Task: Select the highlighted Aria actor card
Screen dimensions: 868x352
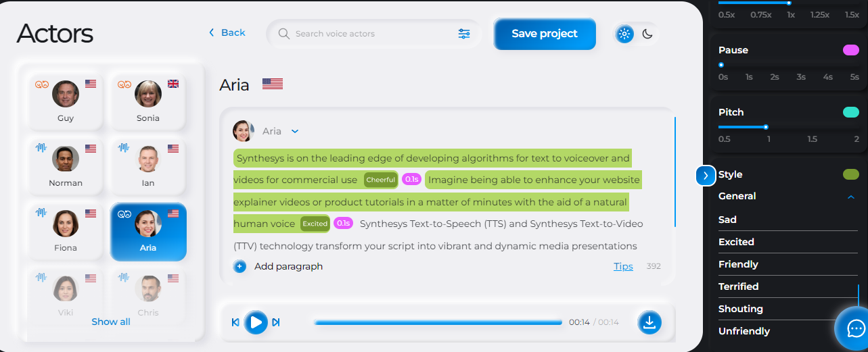Action: tap(148, 231)
